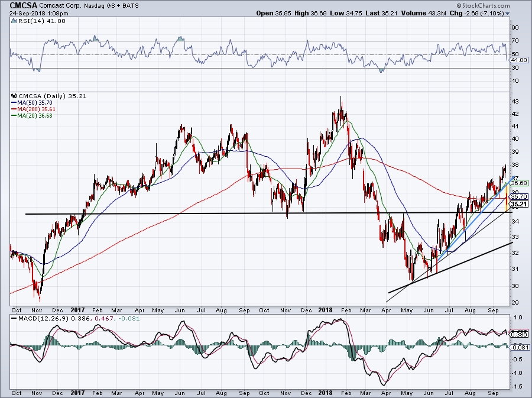Click the candlestick icon beside CMCSA (Daily)

[14, 96]
